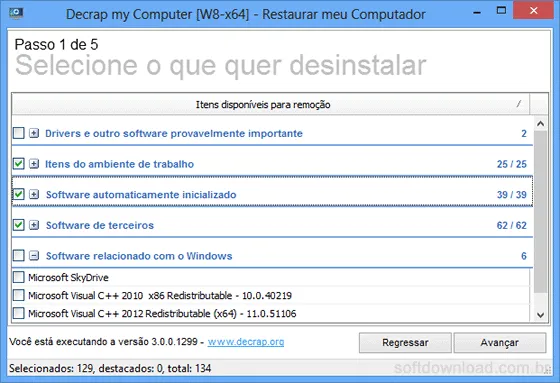Image resolution: width=560 pixels, height=383 pixels.
Task: Click Software automaticamente inicializado category label
Action: pos(141,195)
